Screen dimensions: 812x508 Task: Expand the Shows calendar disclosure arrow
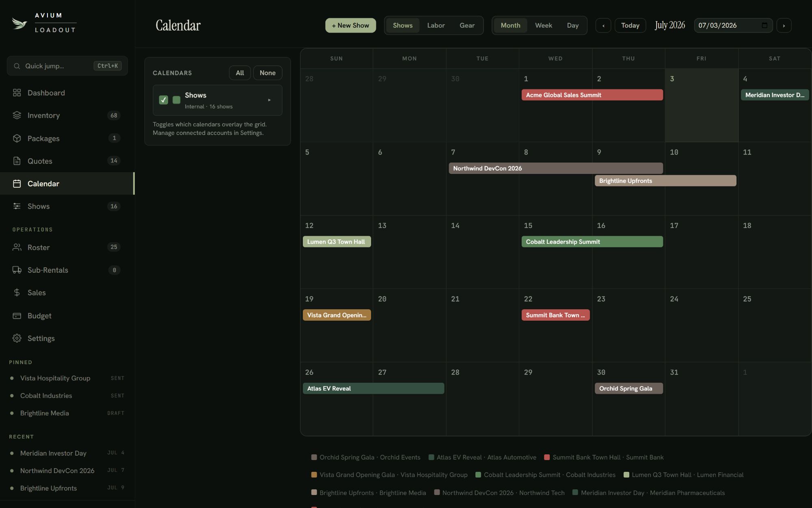pyautogui.click(x=269, y=100)
